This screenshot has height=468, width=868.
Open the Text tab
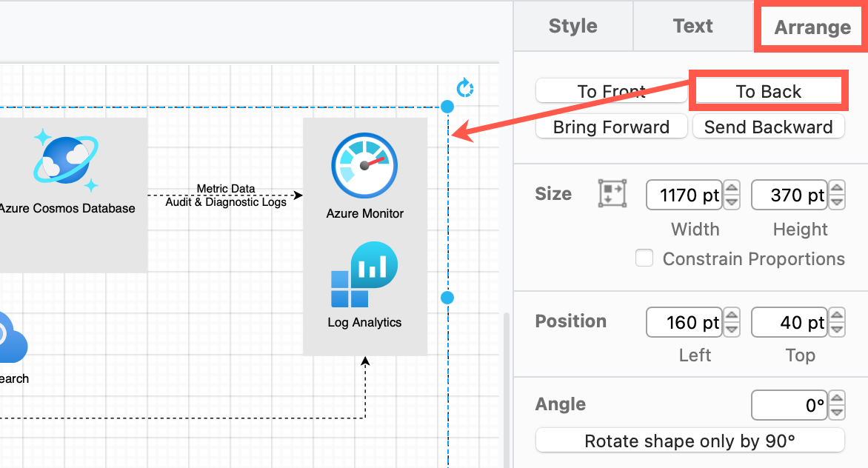coord(692,26)
